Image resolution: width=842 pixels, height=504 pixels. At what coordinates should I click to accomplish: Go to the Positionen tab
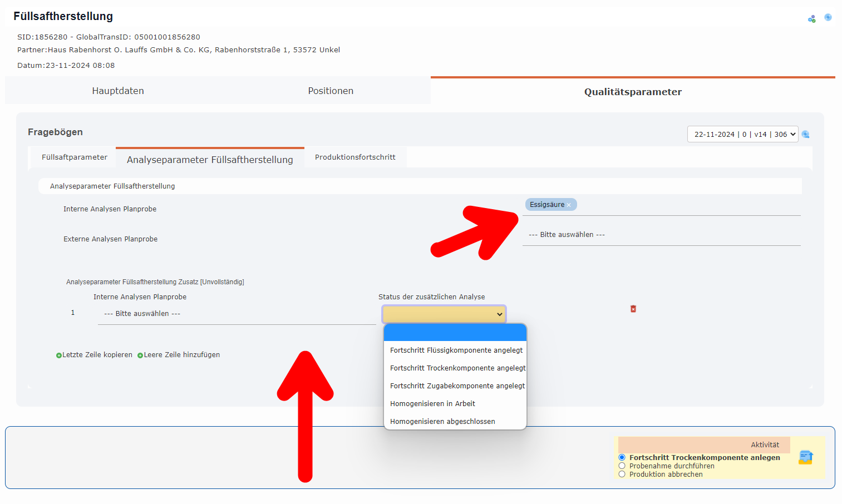(x=331, y=91)
